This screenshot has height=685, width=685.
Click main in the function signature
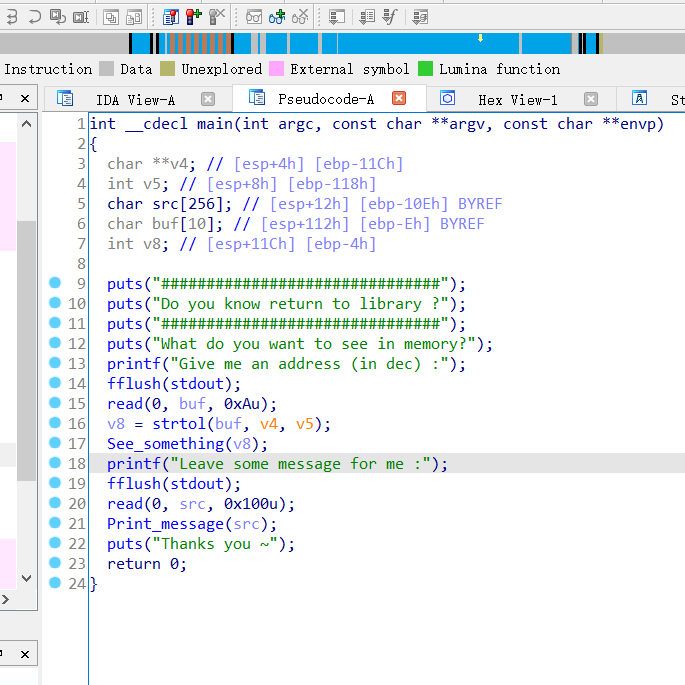pyautogui.click(x=214, y=124)
